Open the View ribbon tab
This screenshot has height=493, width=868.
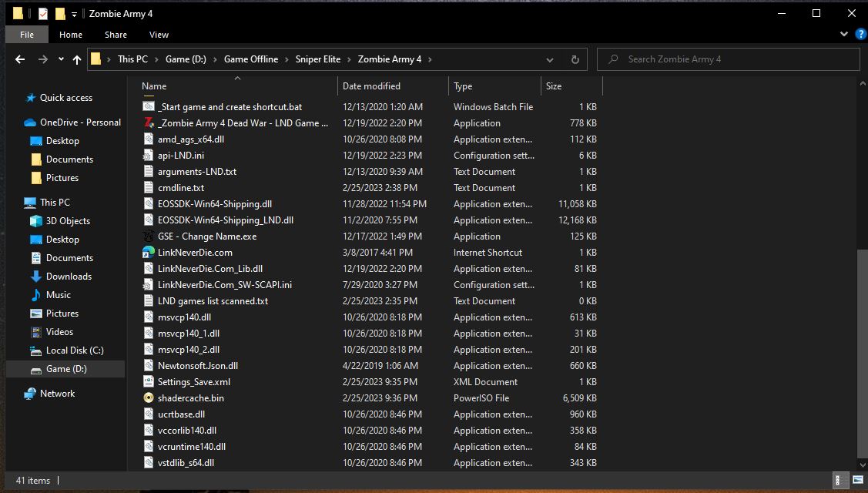tap(159, 35)
